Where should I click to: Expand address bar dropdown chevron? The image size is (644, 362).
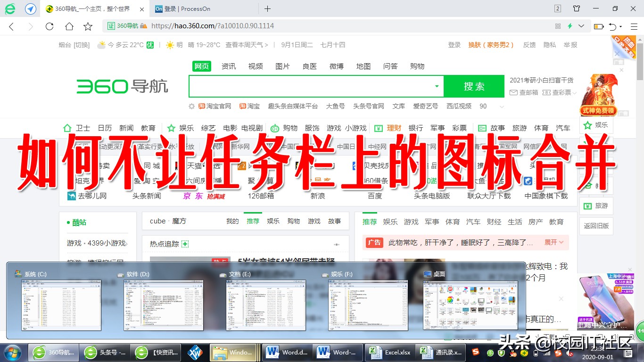pos(581,26)
